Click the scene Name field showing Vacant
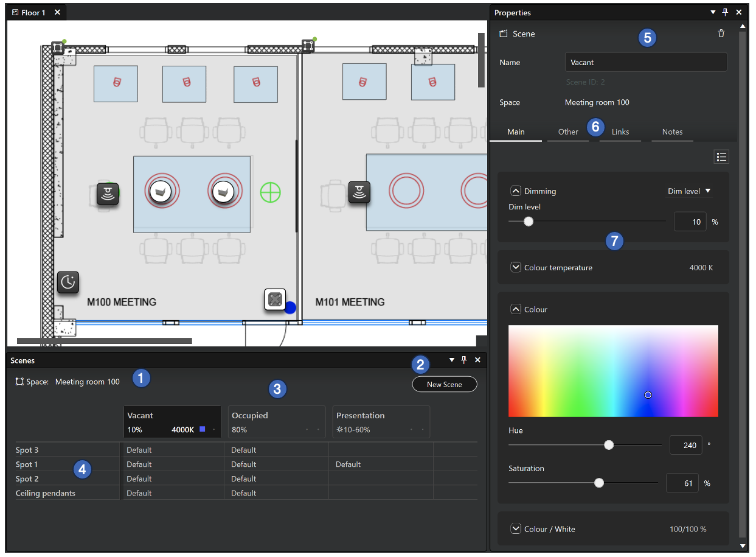Screen dimensions: 756x557 point(646,62)
